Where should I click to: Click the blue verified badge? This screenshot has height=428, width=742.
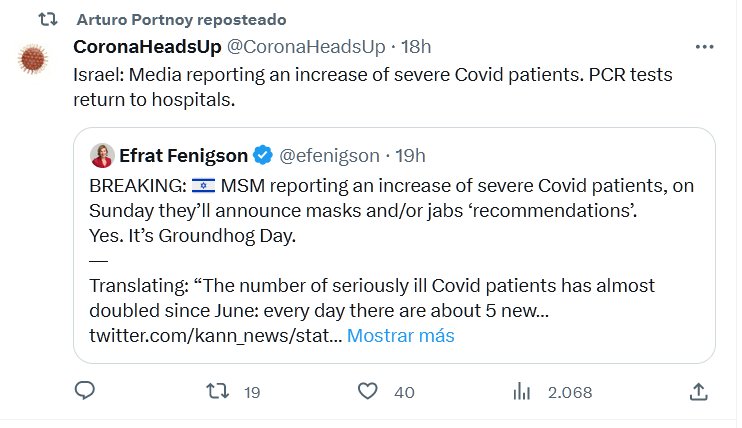pyautogui.click(x=263, y=155)
